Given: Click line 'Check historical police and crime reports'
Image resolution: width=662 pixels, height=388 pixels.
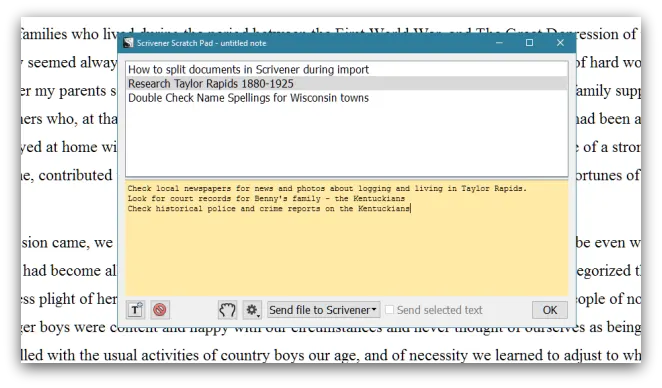Looking at the screenshot, I should [224, 209].
